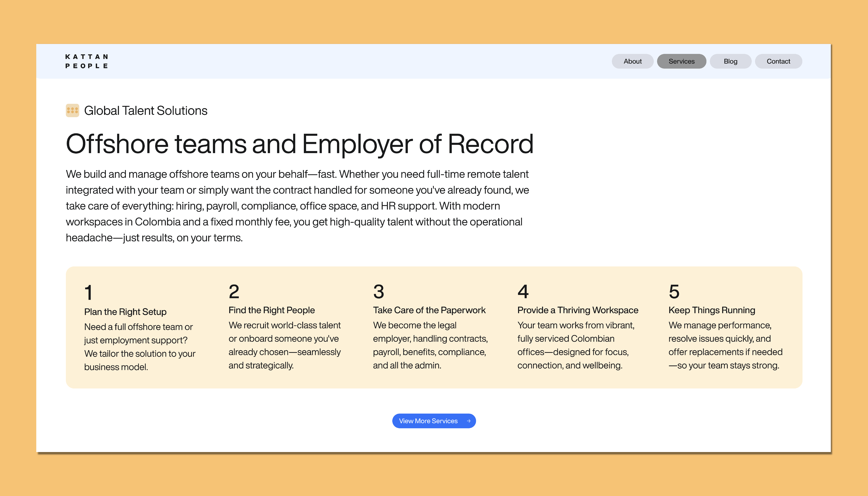Click the Offshore teams and Employer of Record heading
Viewport: 868px width, 496px height.
point(299,144)
